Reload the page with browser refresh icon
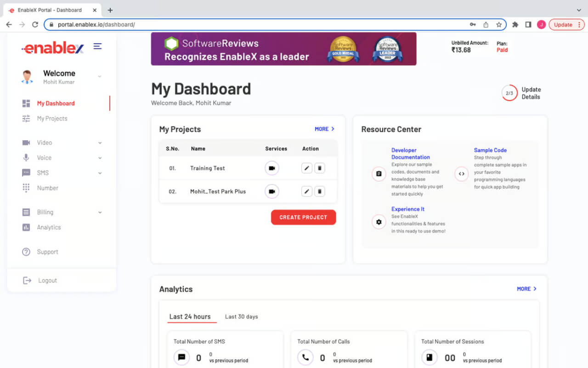Image resolution: width=588 pixels, height=368 pixels. (x=35, y=25)
